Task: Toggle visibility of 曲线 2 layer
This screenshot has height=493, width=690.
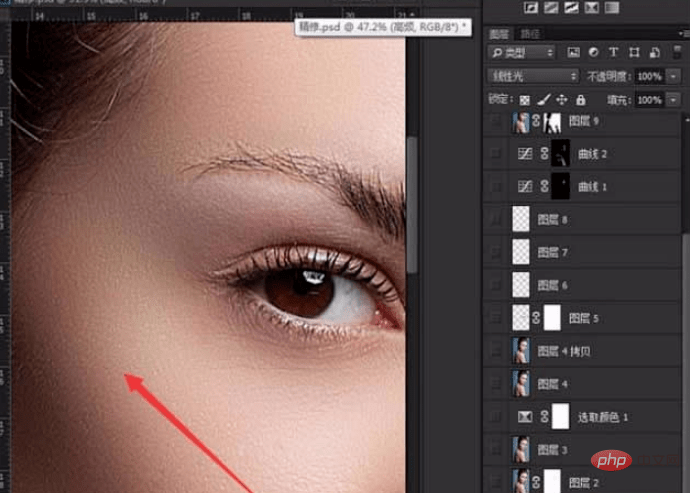Action: tap(494, 154)
